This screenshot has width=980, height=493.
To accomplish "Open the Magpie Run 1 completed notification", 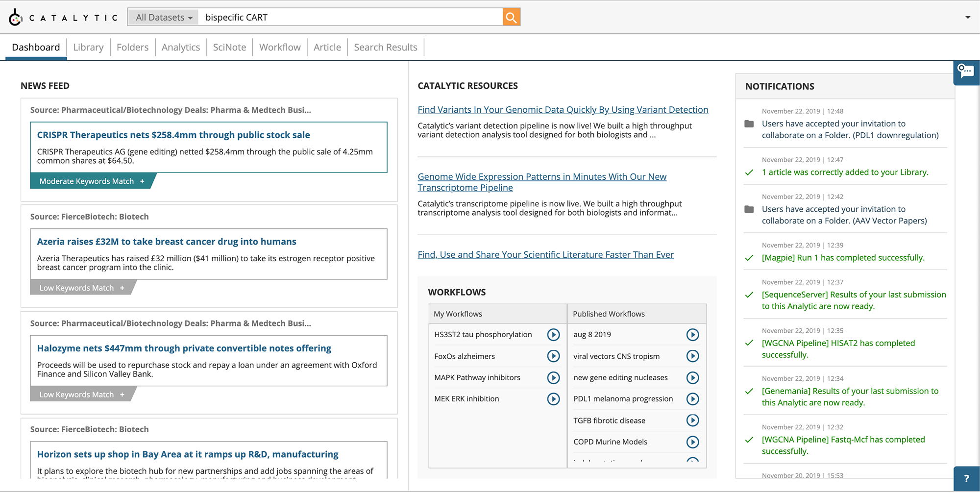I will click(x=843, y=258).
